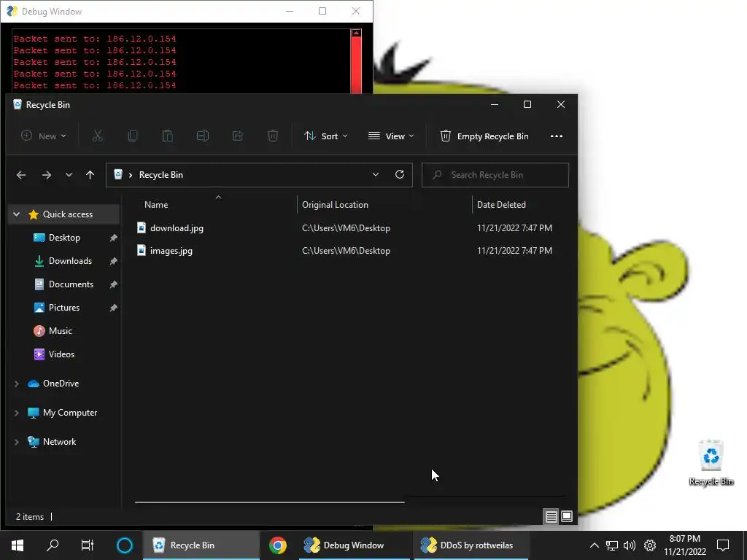The width and height of the screenshot is (747, 560).
Task: Click the horizontal scrollbar in file list
Action: tap(270, 502)
